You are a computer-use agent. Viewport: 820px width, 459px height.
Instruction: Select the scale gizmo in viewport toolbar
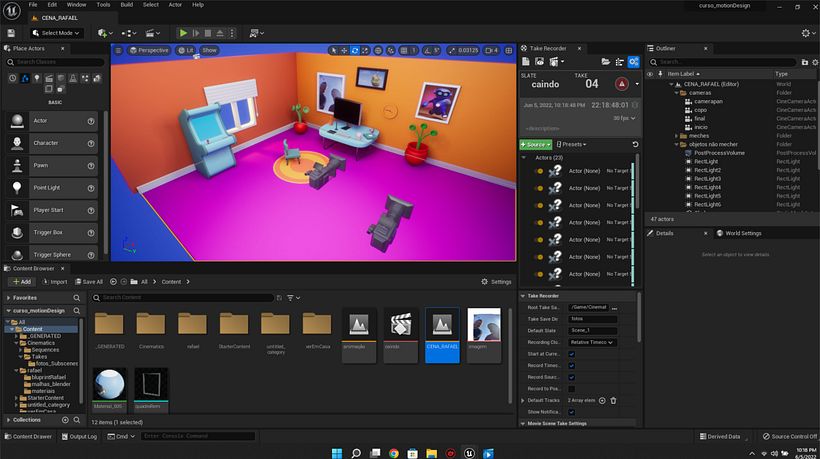(x=365, y=50)
